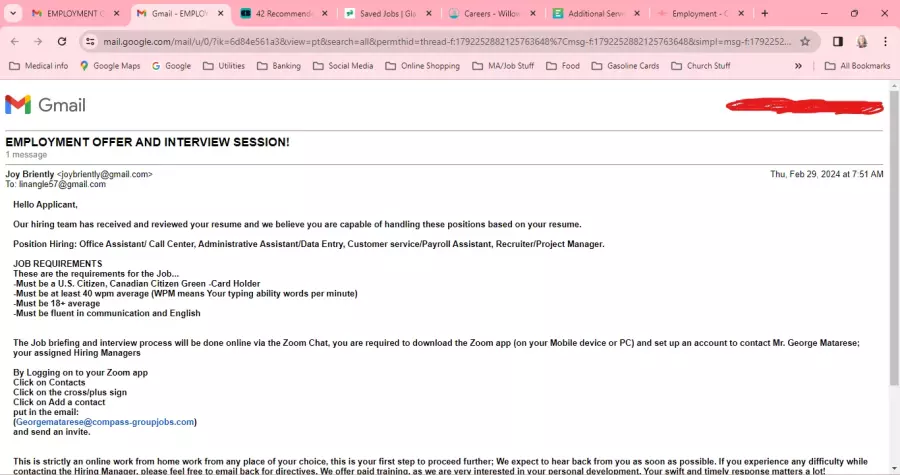Open the All Bookmarks folder
The image size is (900, 475).
point(858,66)
